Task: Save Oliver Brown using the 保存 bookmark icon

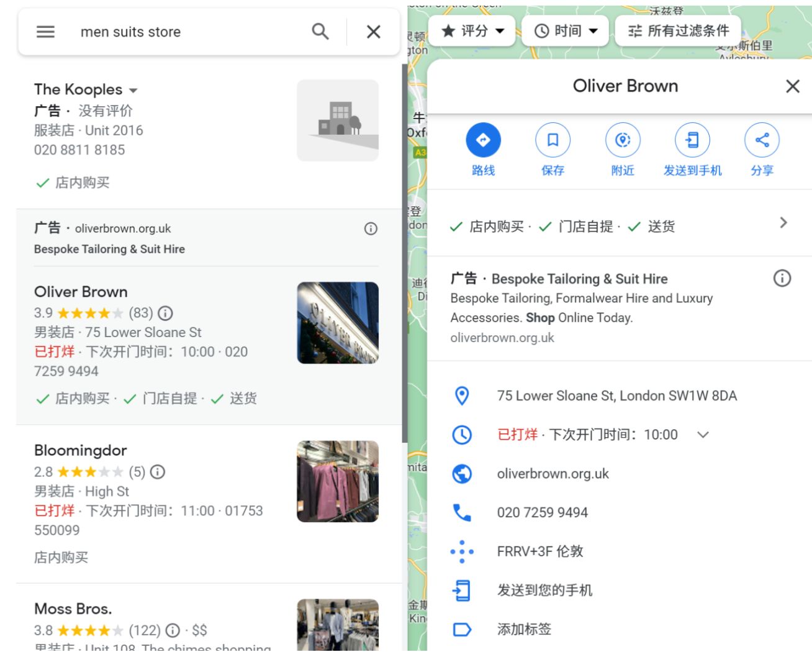Action: (x=553, y=140)
